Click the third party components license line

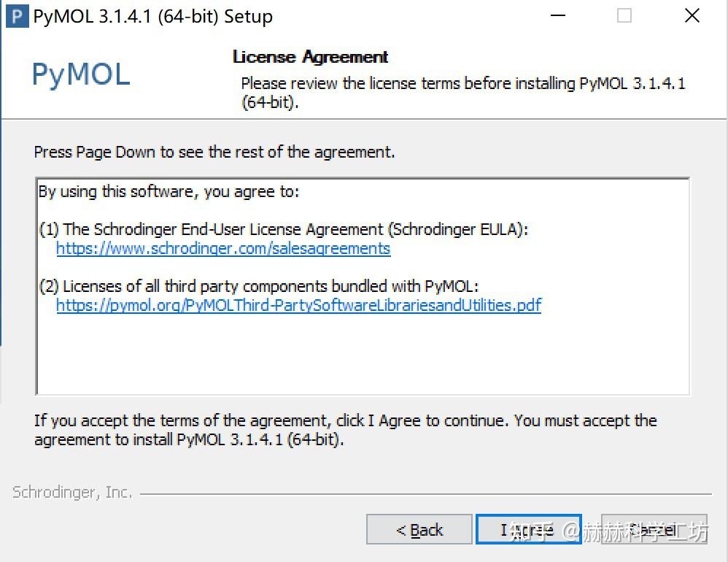coord(259,286)
